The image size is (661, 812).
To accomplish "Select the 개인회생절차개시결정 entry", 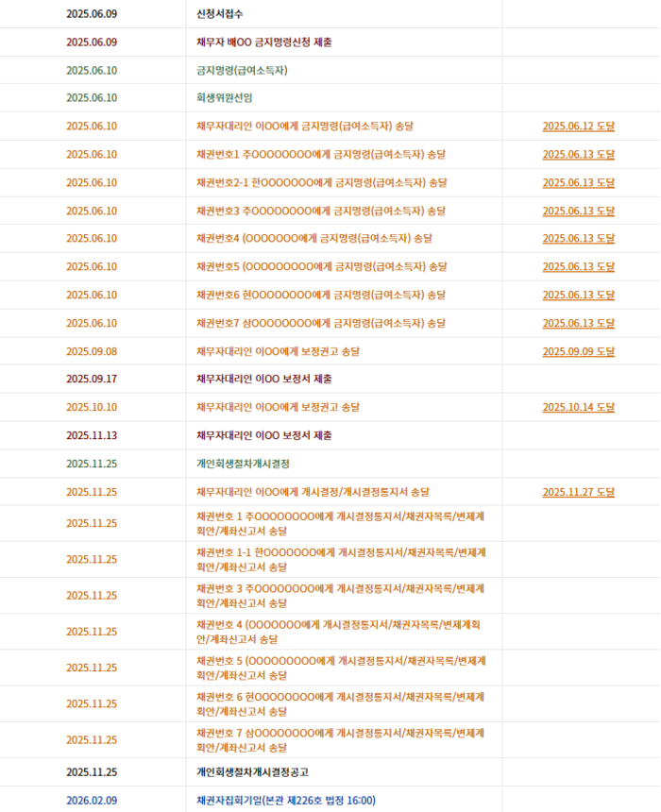I will [x=243, y=464].
